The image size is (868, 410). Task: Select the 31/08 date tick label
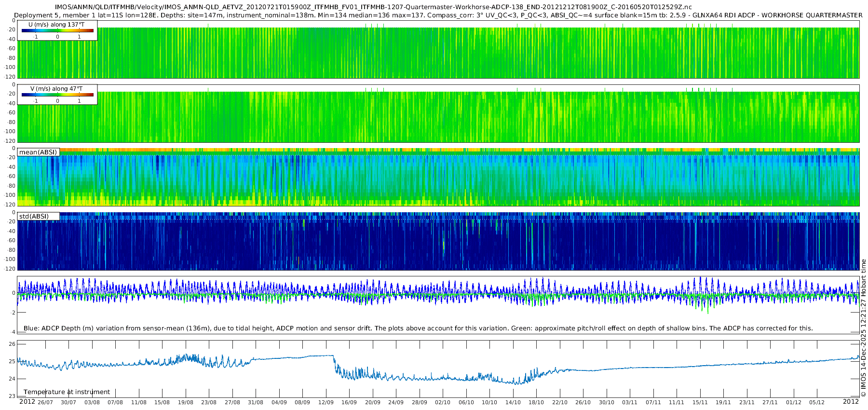(x=256, y=402)
